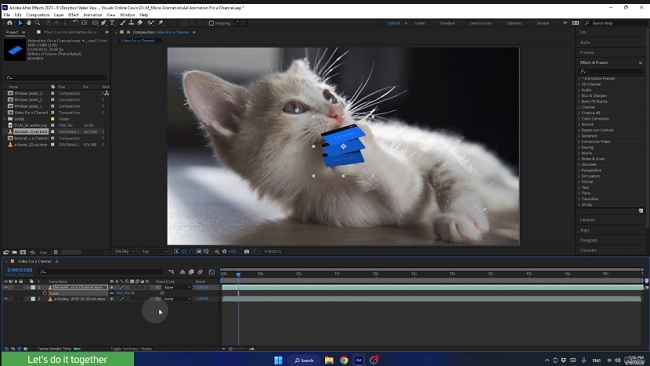Screen dimensions: 650x366
Task: Open File Explorer from the taskbar
Action: [329, 360]
